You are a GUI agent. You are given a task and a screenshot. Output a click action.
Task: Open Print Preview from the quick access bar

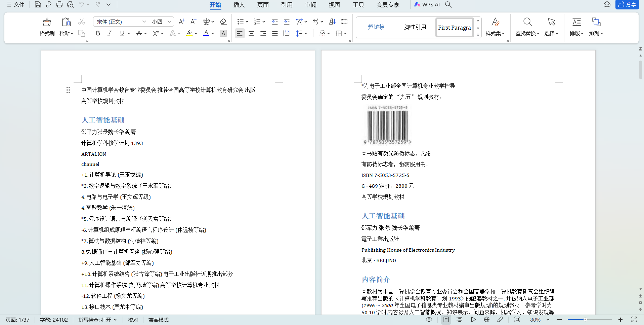(x=70, y=5)
